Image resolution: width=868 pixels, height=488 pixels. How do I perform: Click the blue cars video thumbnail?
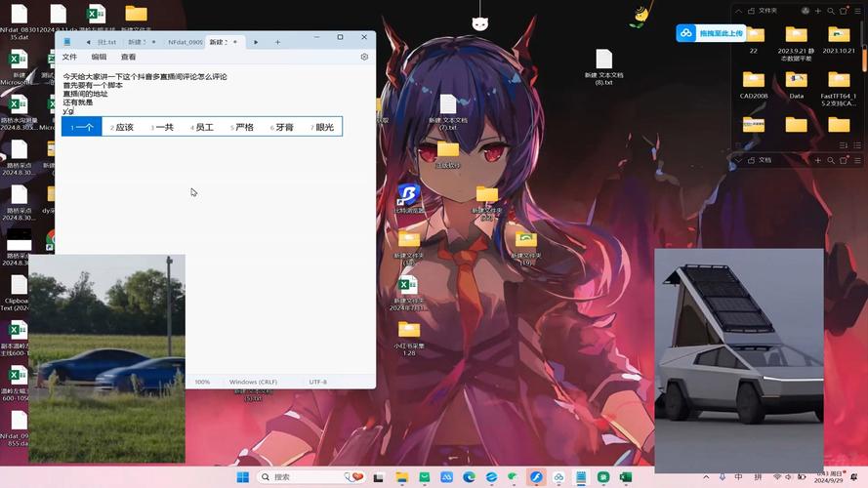point(106,358)
